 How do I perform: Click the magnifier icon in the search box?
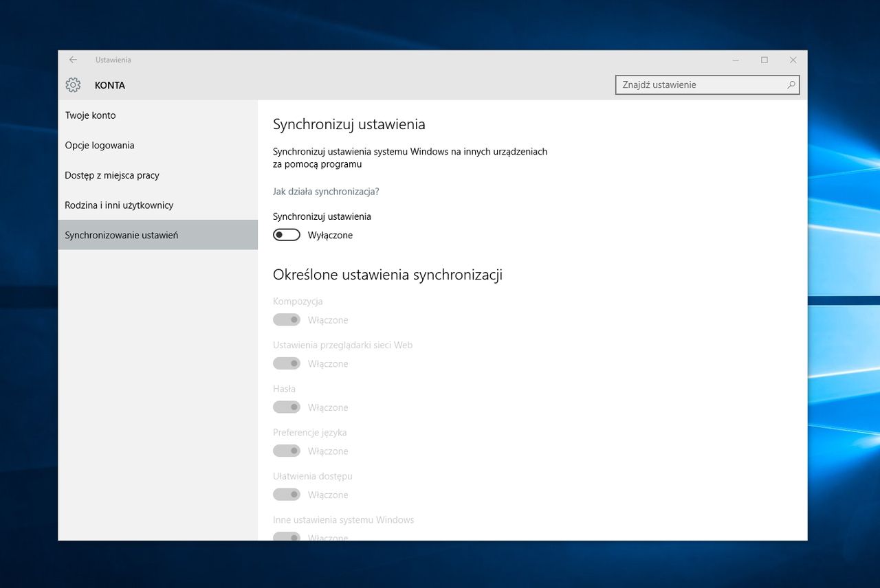pos(791,85)
